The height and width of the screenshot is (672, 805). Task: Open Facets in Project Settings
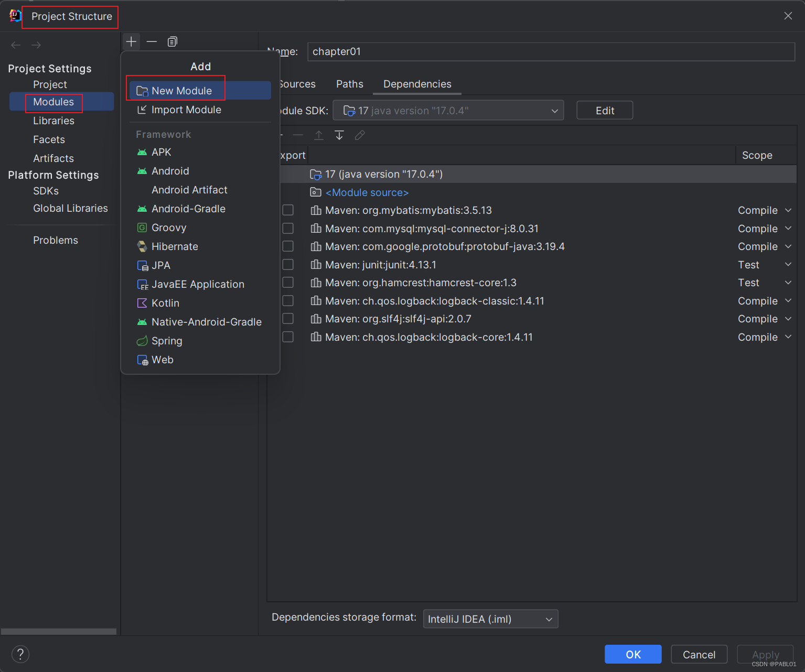click(x=49, y=139)
